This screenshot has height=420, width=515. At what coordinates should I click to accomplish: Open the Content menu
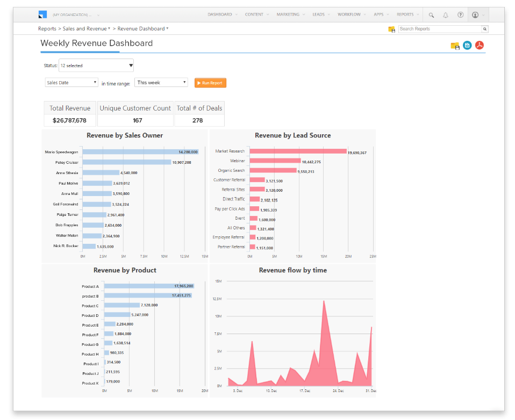tap(257, 15)
